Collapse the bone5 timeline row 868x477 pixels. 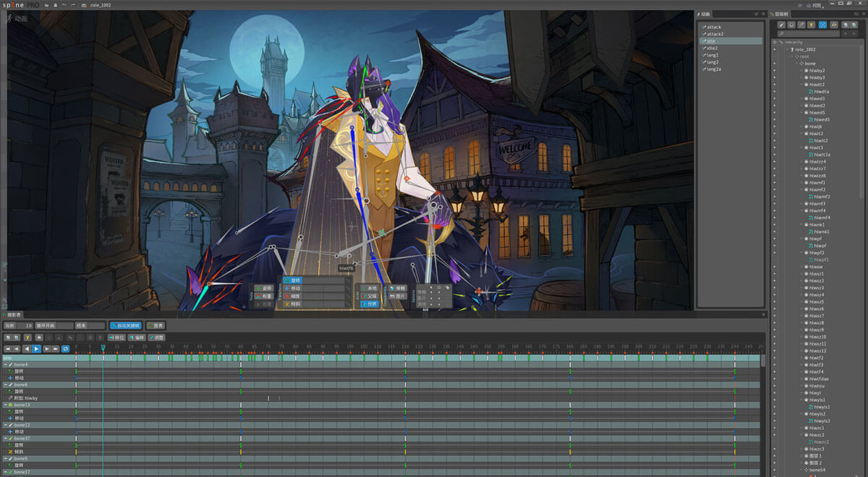(6, 458)
